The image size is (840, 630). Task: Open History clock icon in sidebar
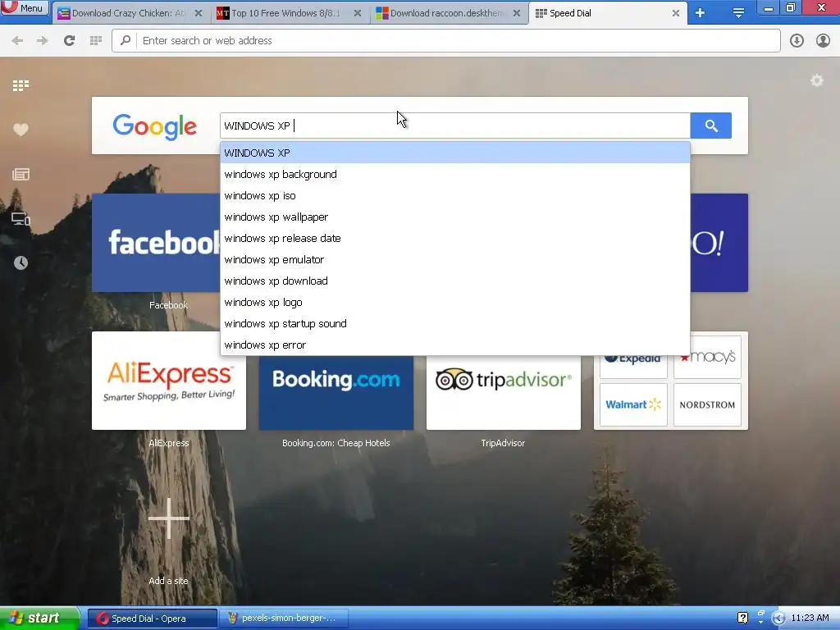click(21, 262)
